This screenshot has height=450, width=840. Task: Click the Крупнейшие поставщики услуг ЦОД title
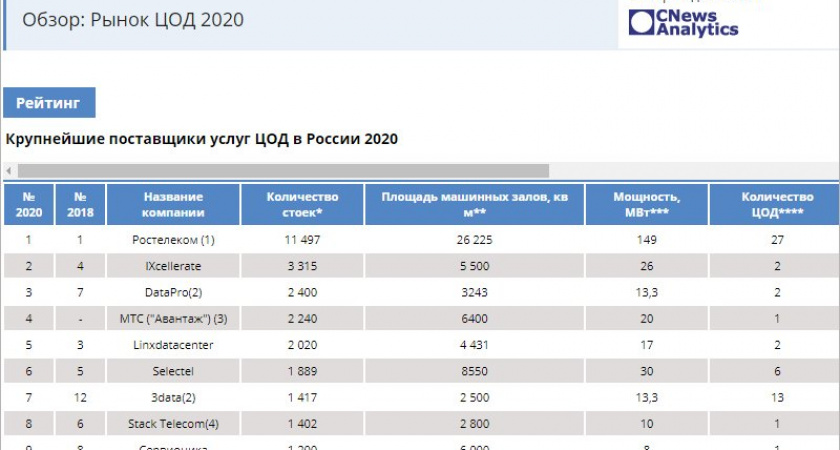(201, 139)
